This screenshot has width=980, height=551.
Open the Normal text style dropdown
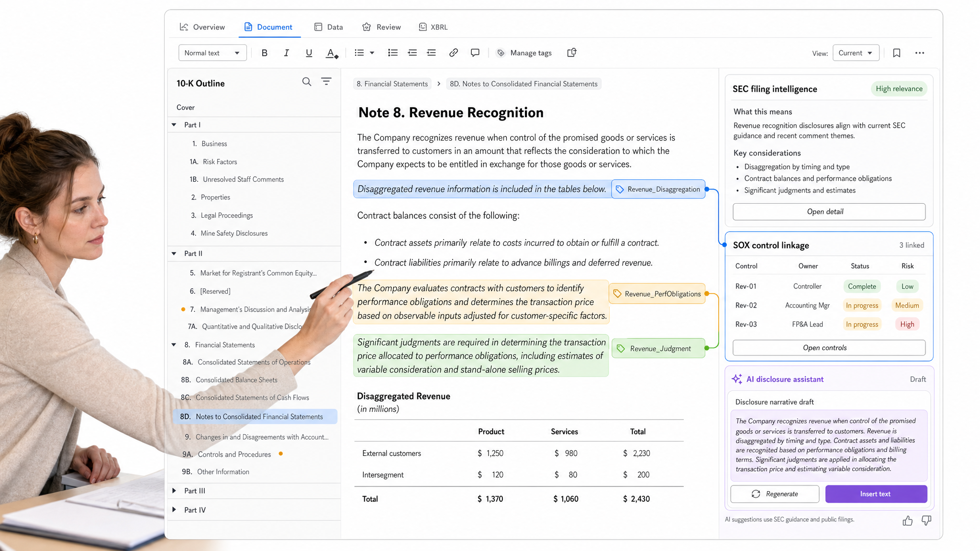click(212, 53)
